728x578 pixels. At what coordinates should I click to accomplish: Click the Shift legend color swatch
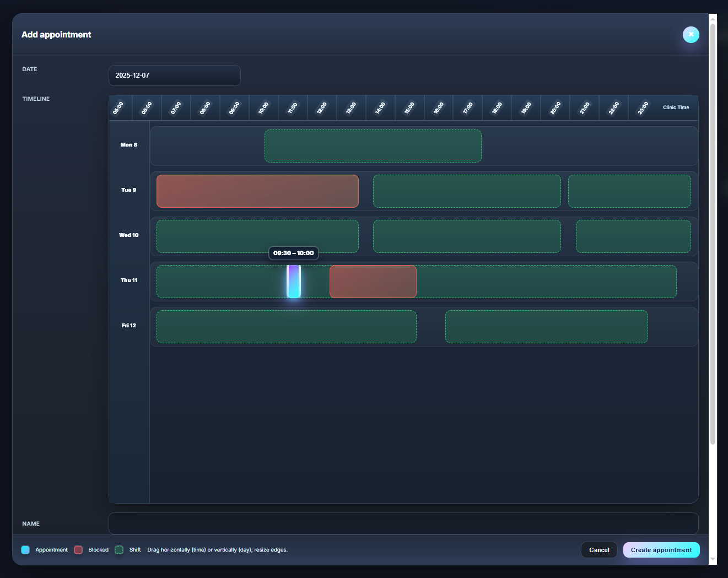119,549
